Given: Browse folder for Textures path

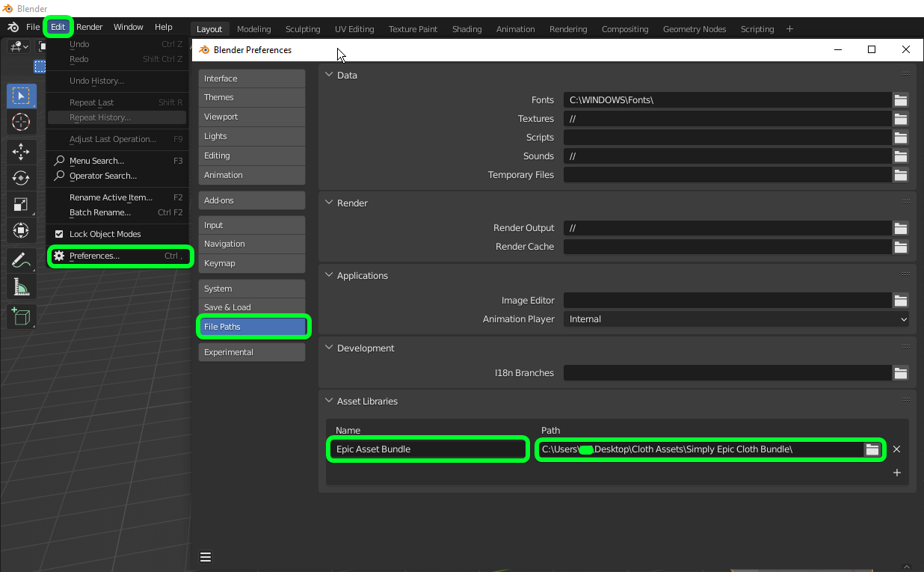Looking at the screenshot, I should (900, 118).
